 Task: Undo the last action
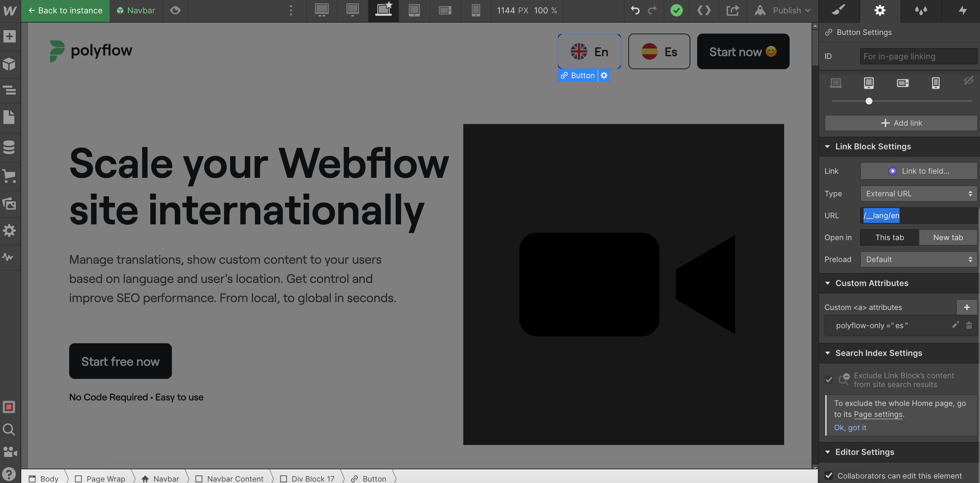[635, 10]
